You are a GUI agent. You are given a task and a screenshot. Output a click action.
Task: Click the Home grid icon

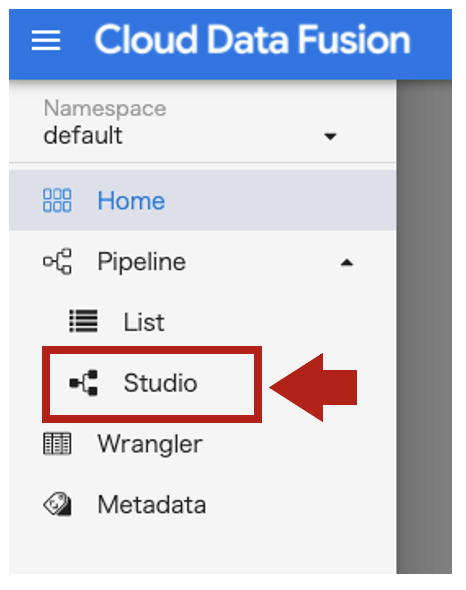point(57,201)
